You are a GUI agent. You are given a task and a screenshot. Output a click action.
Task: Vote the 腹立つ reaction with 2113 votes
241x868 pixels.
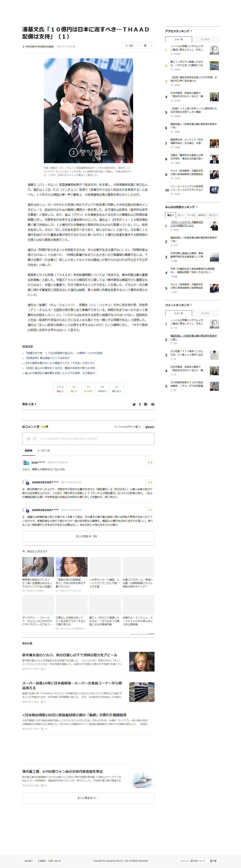(x=60, y=389)
